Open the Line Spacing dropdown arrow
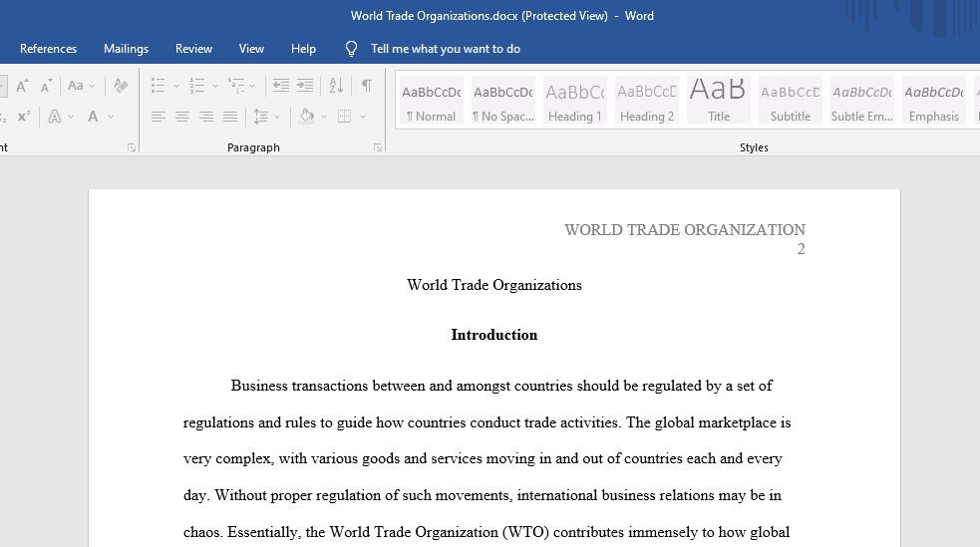Image resolution: width=980 pixels, height=547 pixels. point(277,117)
